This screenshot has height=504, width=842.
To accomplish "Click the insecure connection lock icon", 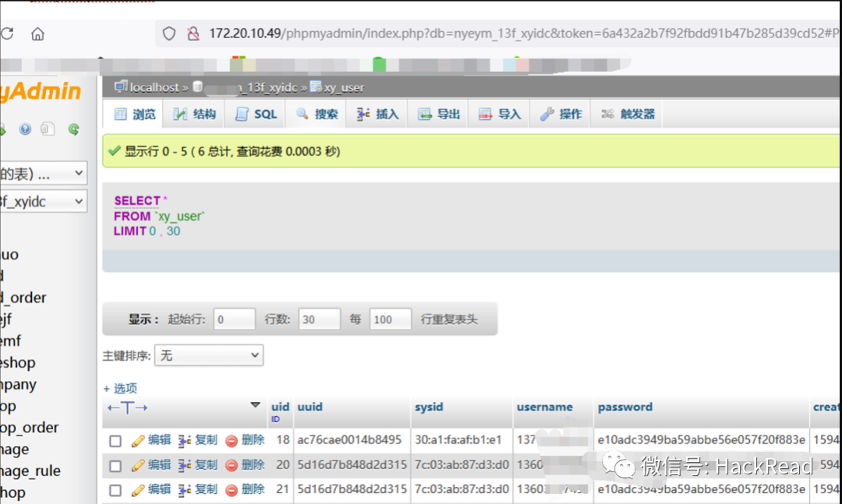I will point(193,33).
